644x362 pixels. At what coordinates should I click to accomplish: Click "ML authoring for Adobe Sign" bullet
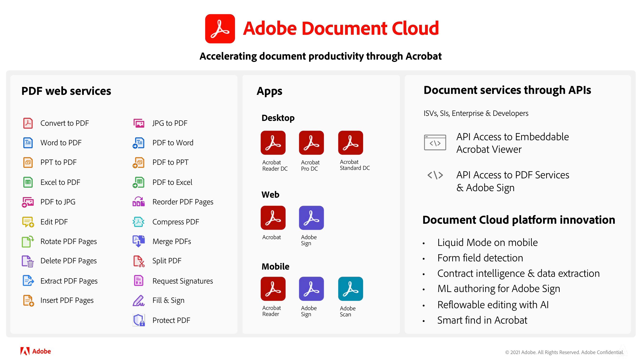tap(498, 289)
